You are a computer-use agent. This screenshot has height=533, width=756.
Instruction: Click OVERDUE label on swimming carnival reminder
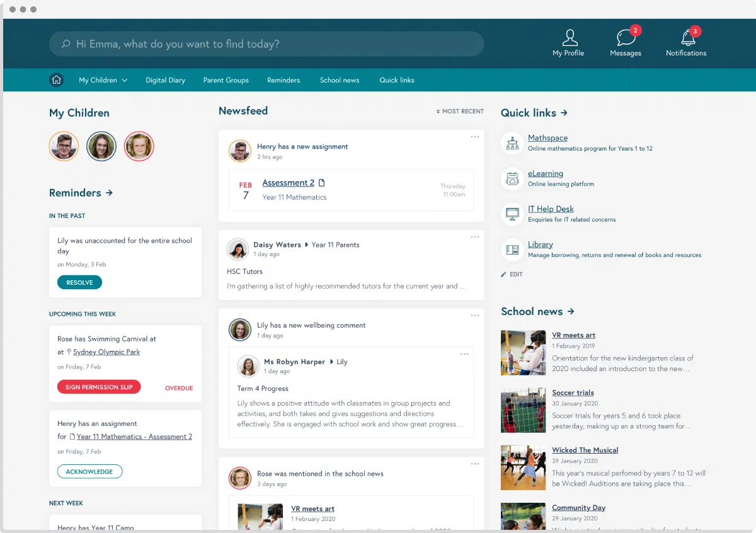[179, 388]
